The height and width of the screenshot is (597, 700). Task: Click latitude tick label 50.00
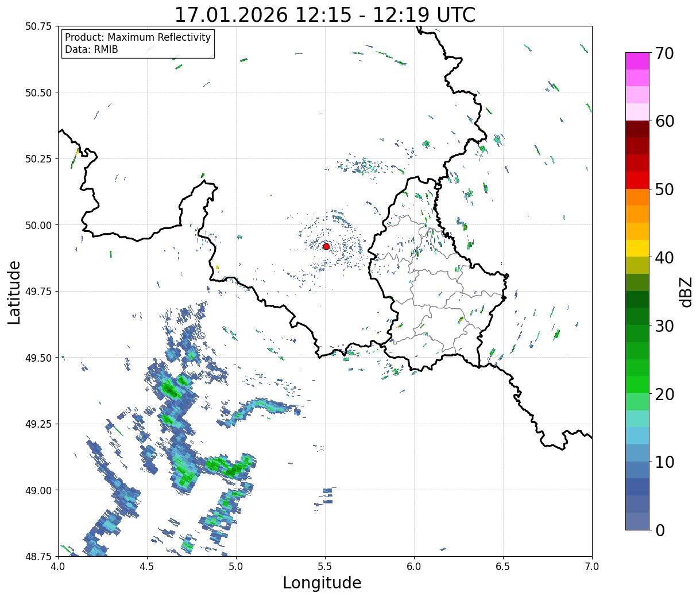pyautogui.click(x=38, y=225)
